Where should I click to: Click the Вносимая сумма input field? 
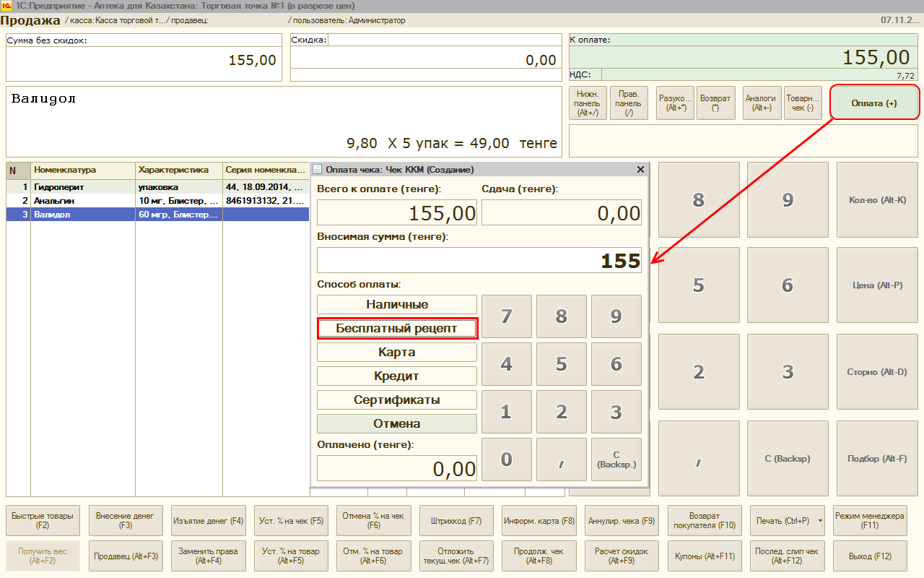coord(479,261)
